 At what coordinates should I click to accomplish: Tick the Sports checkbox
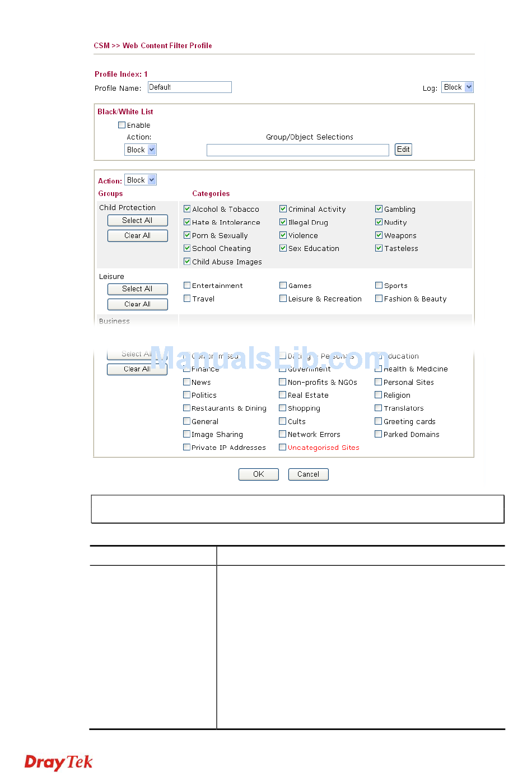point(379,286)
